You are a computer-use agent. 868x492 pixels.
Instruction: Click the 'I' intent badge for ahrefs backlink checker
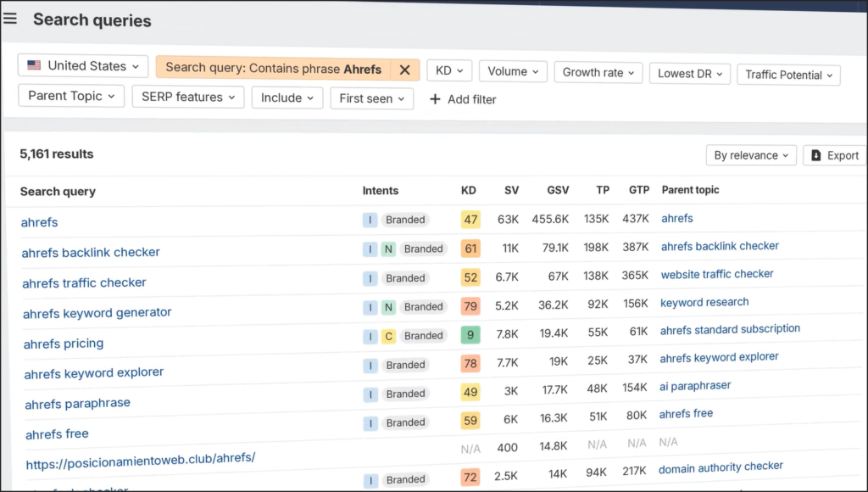tap(370, 249)
